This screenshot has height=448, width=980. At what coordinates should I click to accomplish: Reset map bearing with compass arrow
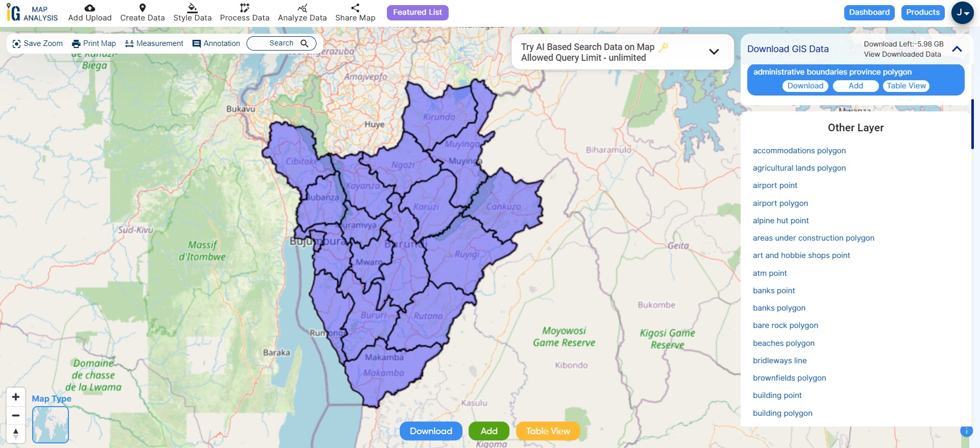16,434
